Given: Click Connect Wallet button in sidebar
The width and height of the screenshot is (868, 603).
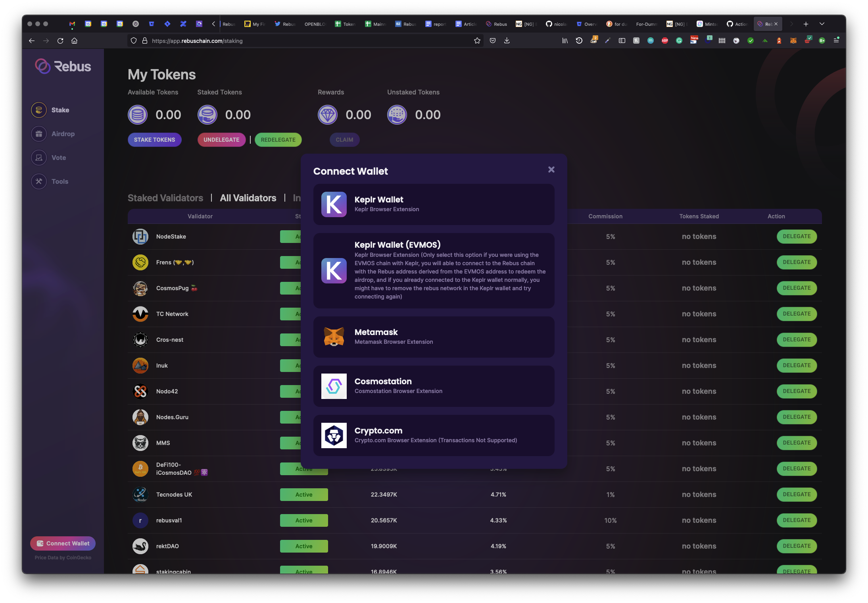Looking at the screenshot, I should (x=63, y=543).
